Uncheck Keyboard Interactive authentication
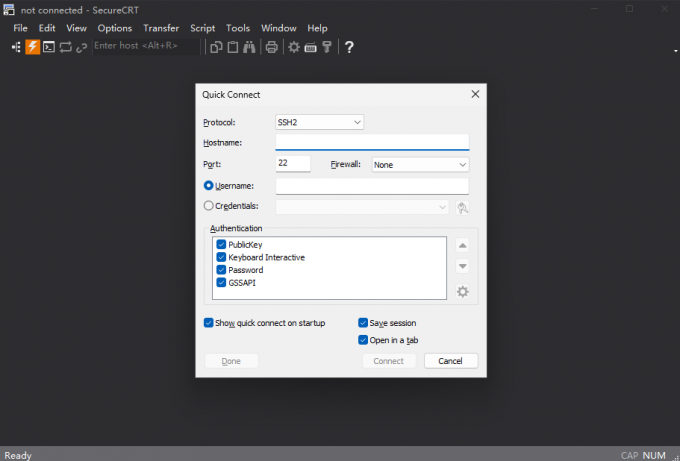Screen dimensions: 680x461 [221, 257]
